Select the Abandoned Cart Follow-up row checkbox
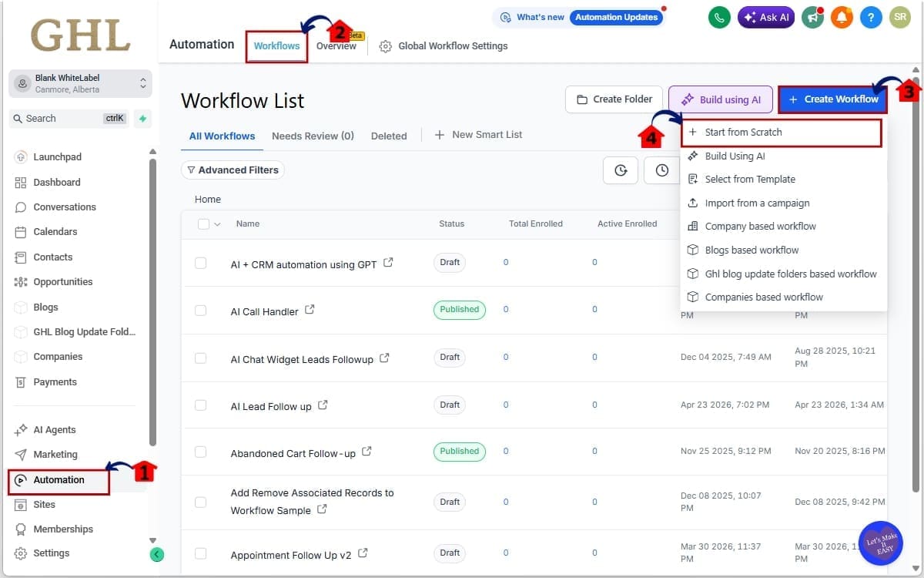The image size is (924, 578). tap(201, 453)
